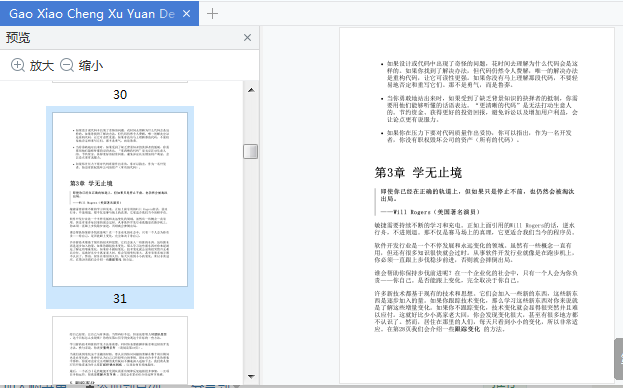Viewport: 623px width, 388px height.
Task: Click the 缩小 zoom out label
Action: coord(91,66)
